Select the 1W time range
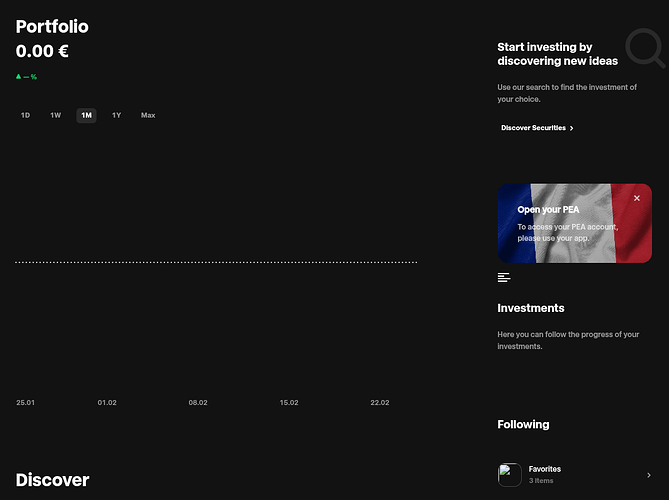This screenshot has height=500, width=669. pyautogui.click(x=56, y=115)
